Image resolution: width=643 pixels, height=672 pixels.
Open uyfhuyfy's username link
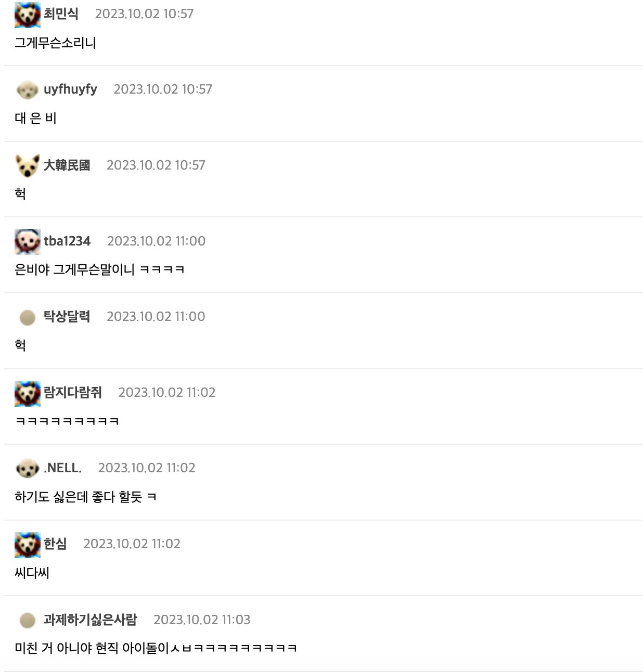pyautogui.click(x=70, y=89)
